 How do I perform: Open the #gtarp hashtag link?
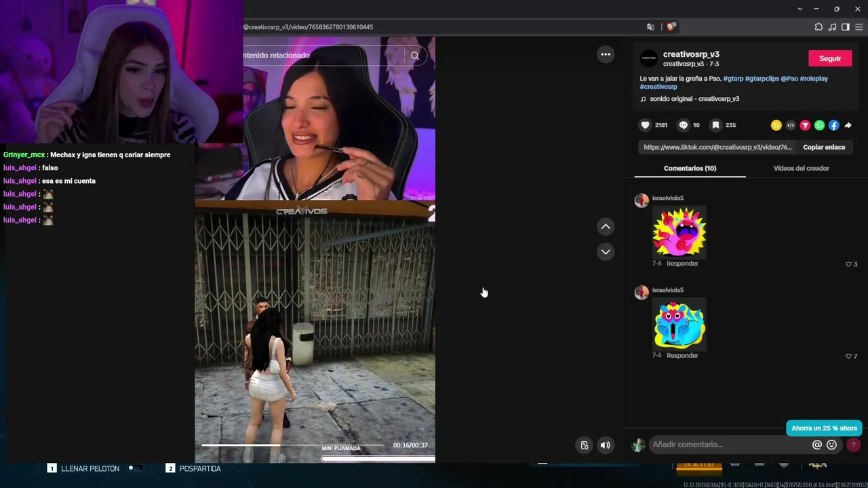coord(733,79)
